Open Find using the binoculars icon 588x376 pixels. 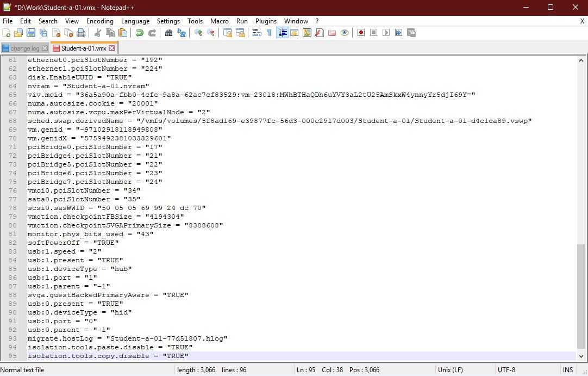(168, 33)
